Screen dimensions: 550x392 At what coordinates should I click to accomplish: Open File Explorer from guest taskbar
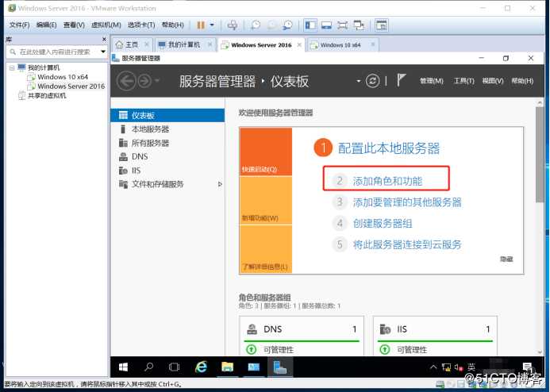click(227, 367)
